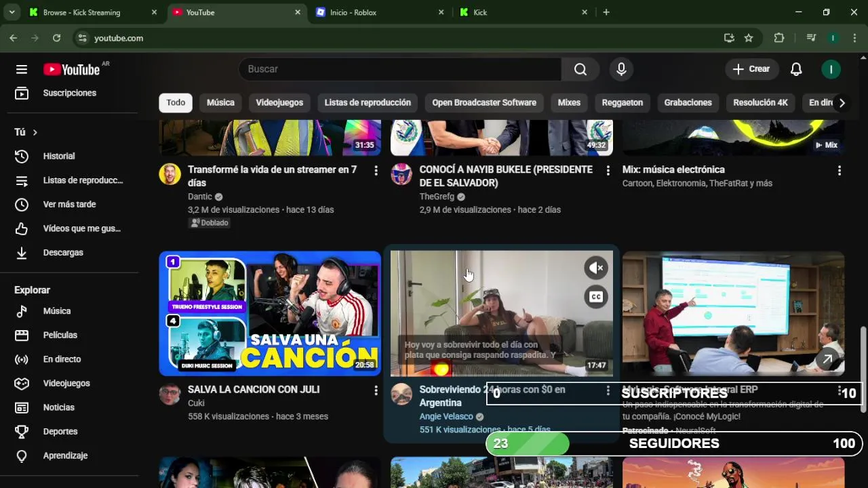Open SALVA LA CANCION CON JULI title
This screenshot has width=868, height=488.
point(254,390)
